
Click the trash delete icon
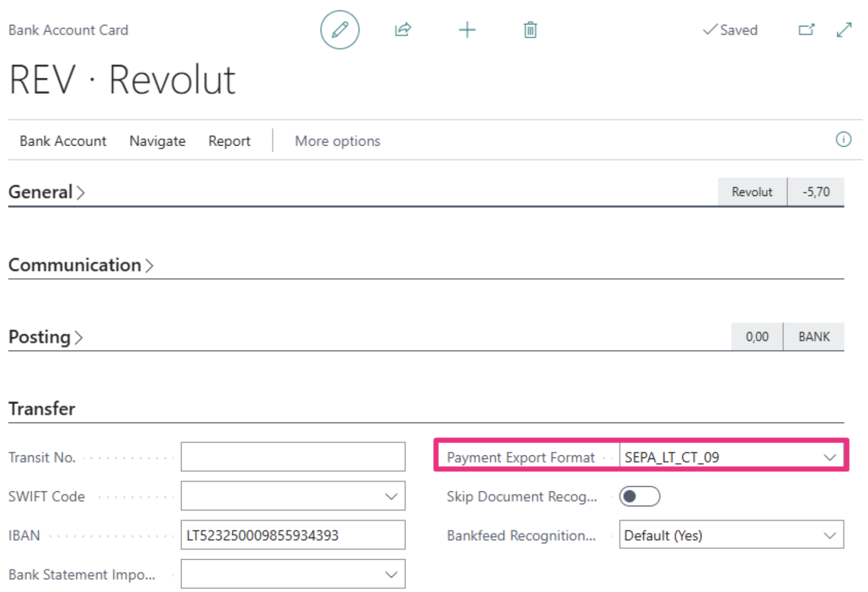coord(530,30)
